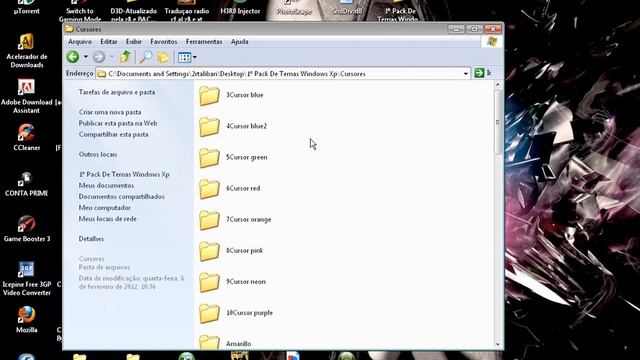Show the Folders pane
This screenshot has height=360, width=640.
163,57
